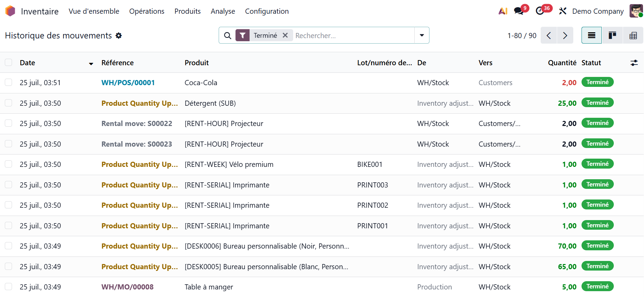Screen dimensions: 644x297
Task: Open the Rental move: S00023 reference
Action: click(137, 144)
